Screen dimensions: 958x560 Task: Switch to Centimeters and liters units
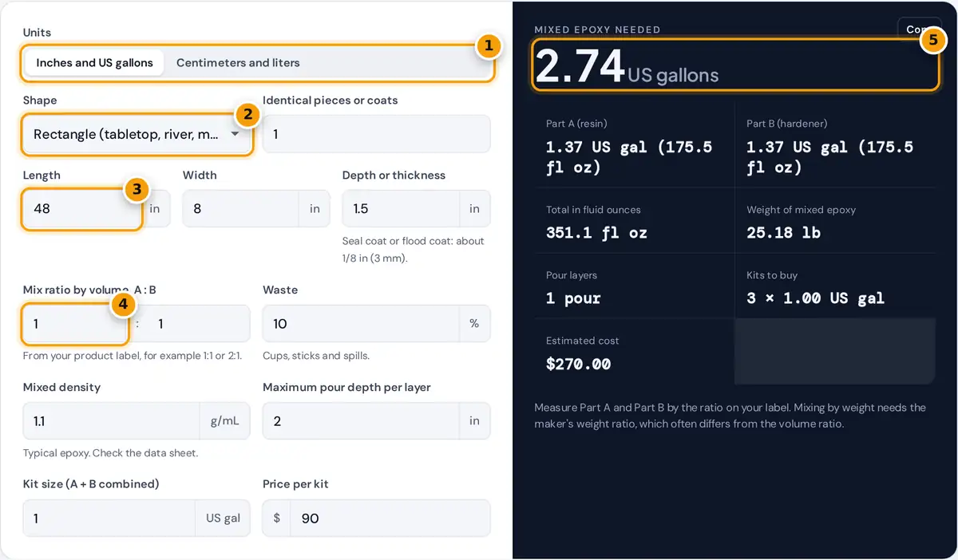pos(238,63)
